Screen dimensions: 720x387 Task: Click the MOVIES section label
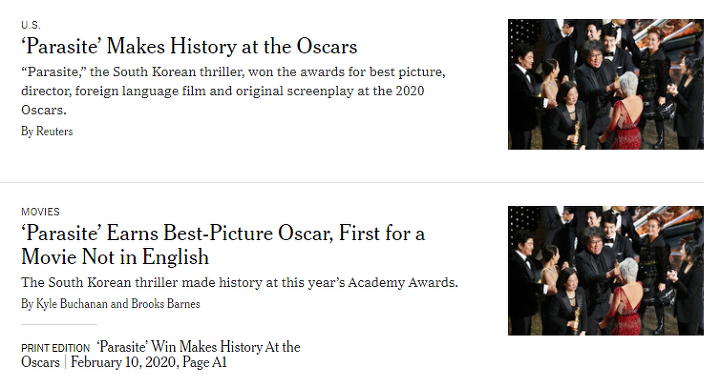pos(40,212)
